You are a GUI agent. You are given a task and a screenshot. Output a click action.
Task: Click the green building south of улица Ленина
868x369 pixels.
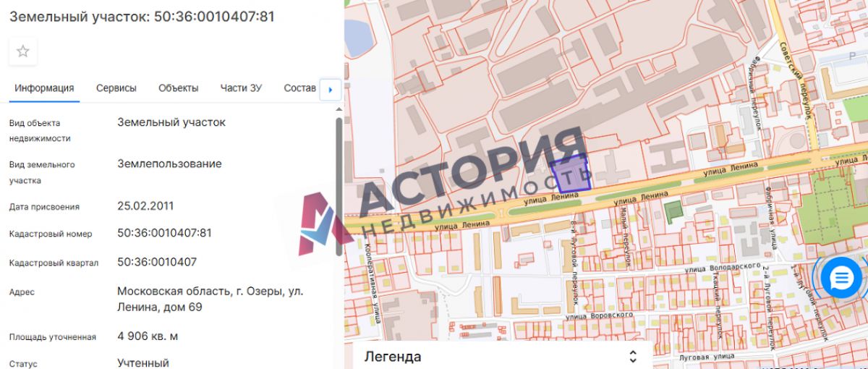673,211
